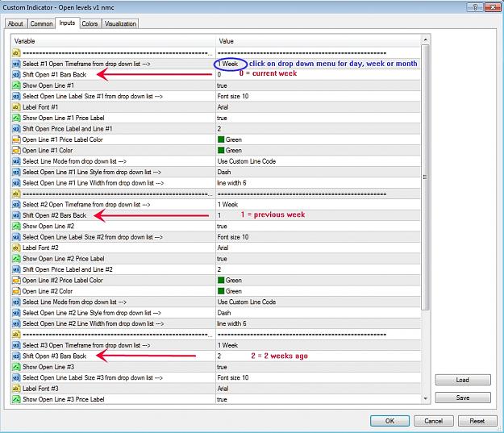Click the icon beside Select #2 Open Timeframe

click(x=16, y=205)
